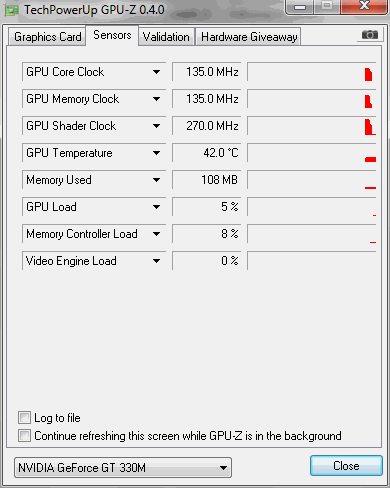The image size is (390, 488).
Task: Expand the GPU Temperature sensor dropdown
Action: [x=156, y=153]
